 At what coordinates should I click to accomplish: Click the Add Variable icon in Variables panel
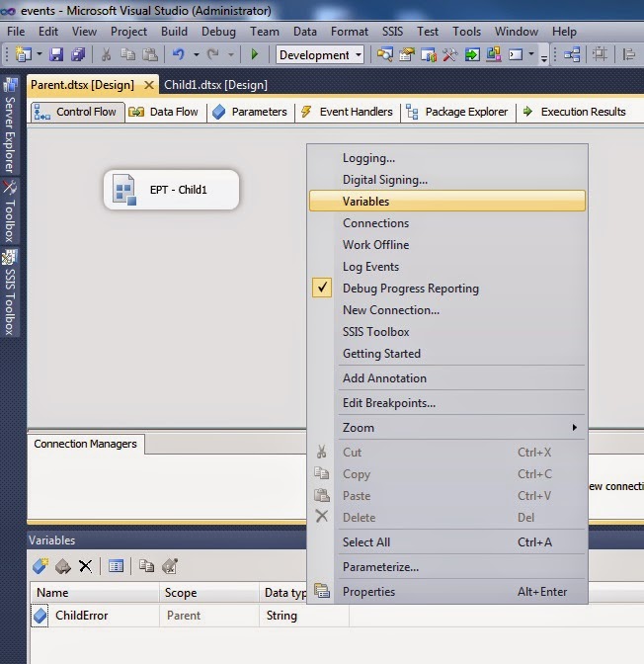point(40,566)
